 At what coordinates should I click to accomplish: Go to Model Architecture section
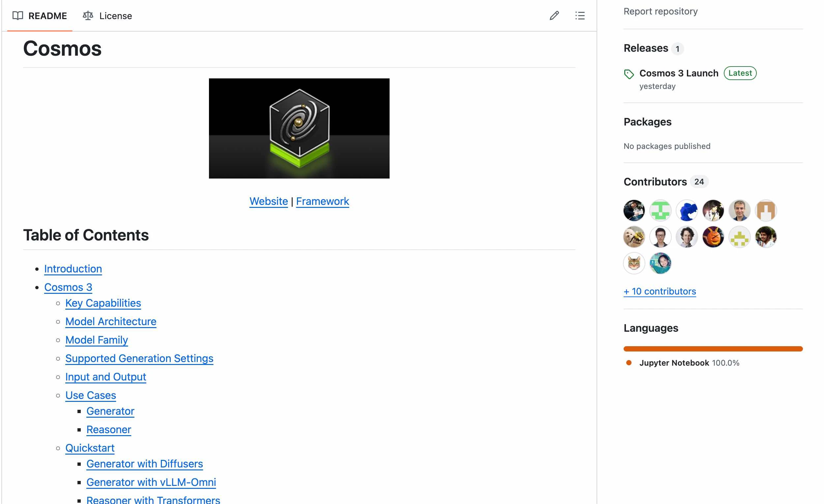[x=111, y=321]
